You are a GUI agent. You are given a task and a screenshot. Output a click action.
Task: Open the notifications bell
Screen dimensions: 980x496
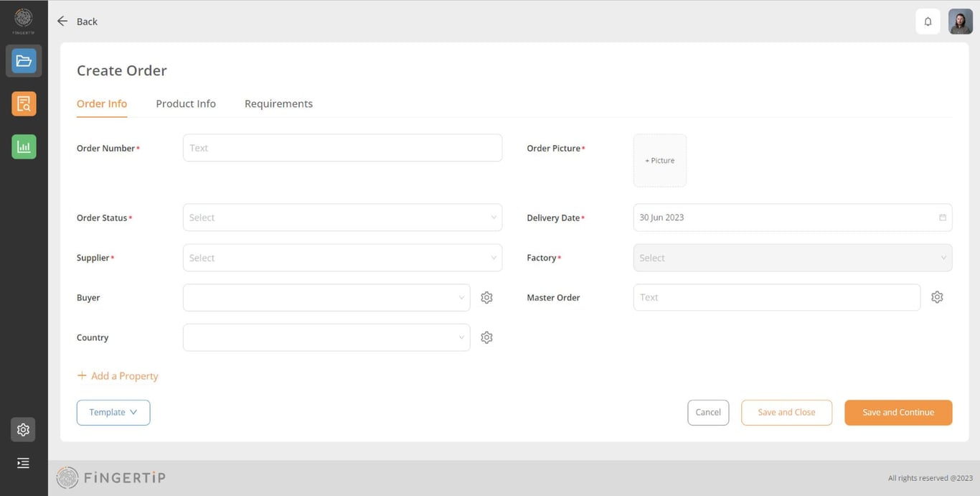coord(928,22)
